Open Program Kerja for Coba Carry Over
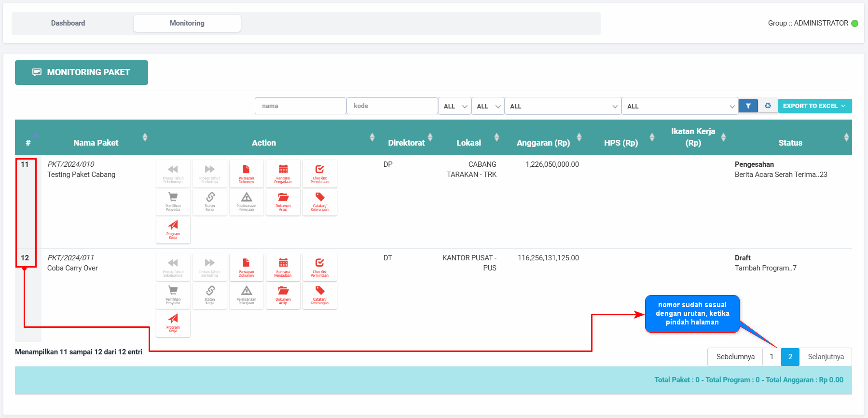 173,323
